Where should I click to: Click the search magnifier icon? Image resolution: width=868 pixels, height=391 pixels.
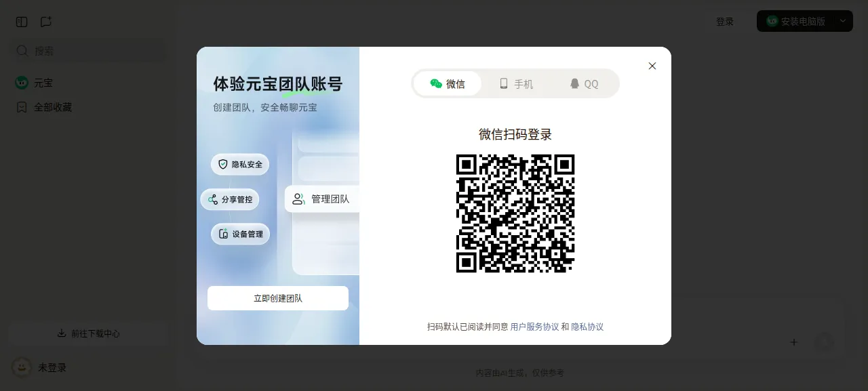coord(22,51)
